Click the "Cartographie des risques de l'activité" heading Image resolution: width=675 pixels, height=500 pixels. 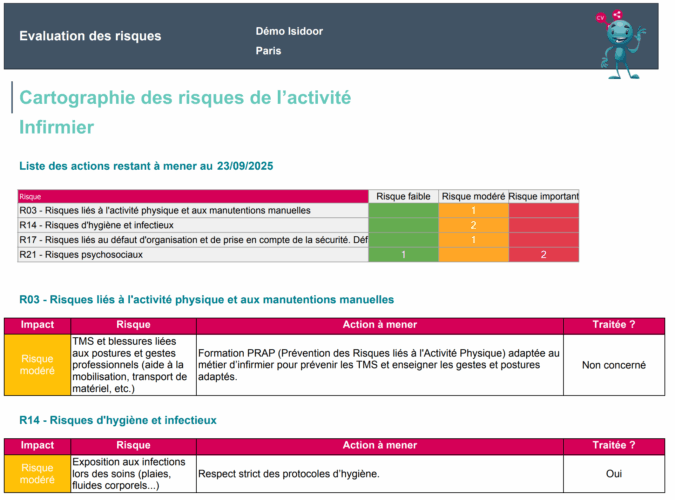pyautogui.click(x=185, y=98)
